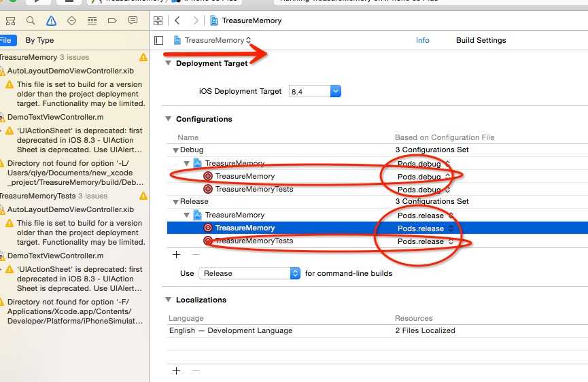
Task: Click the Language column header in Localizations
Action: [x=186, y=318]
